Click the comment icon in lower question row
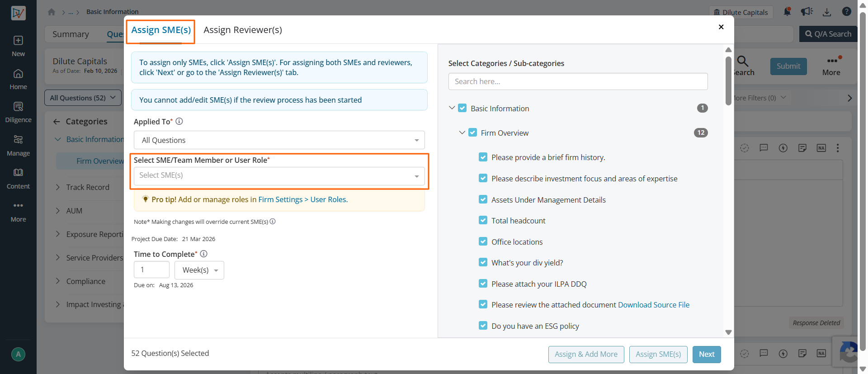868x374 pixels. click(764, 353)
